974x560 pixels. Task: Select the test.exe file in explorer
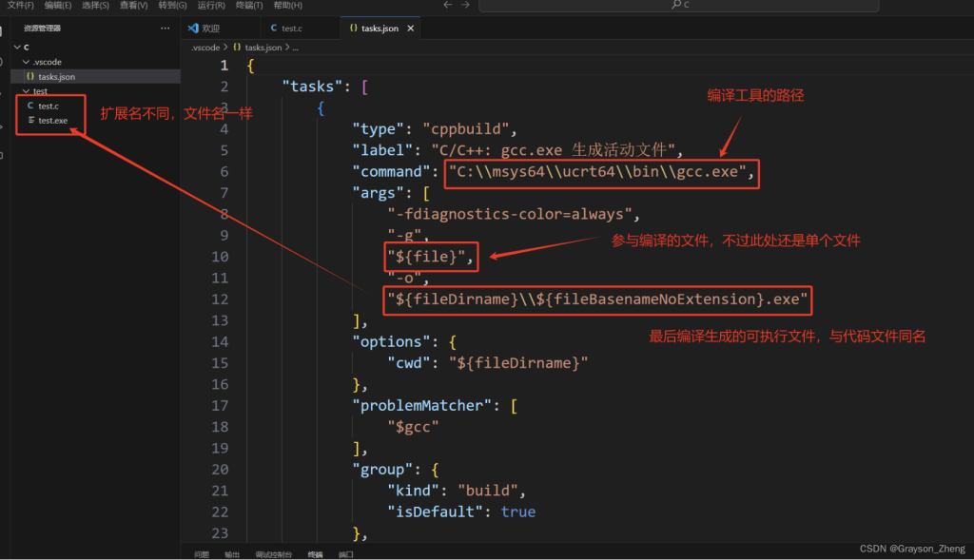coord(52,121)
